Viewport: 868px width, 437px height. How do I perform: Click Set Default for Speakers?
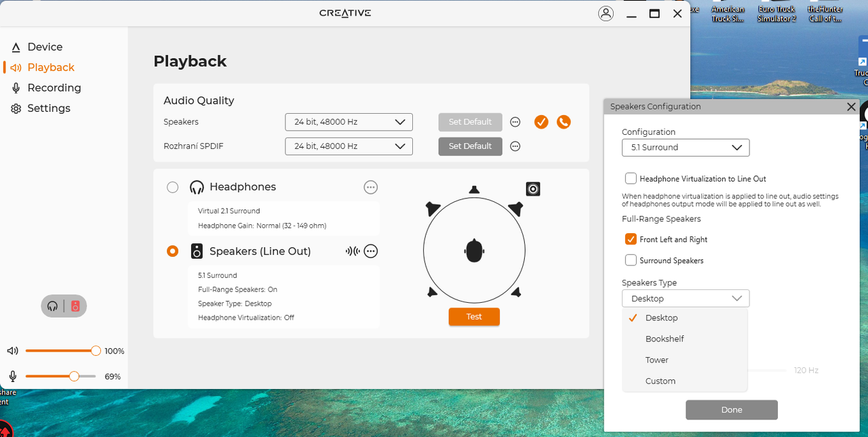coord(470,122)
